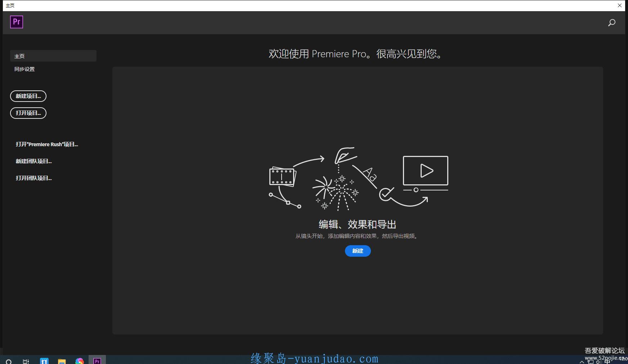
Task: Open Windows taskbar search icon
Action: (x=9, y=361)
